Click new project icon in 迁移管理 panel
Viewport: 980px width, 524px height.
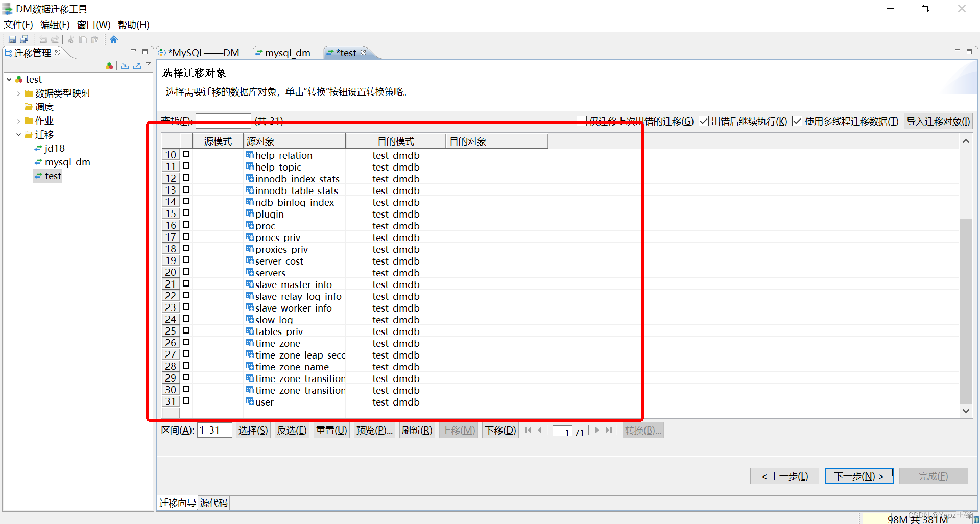109,66
